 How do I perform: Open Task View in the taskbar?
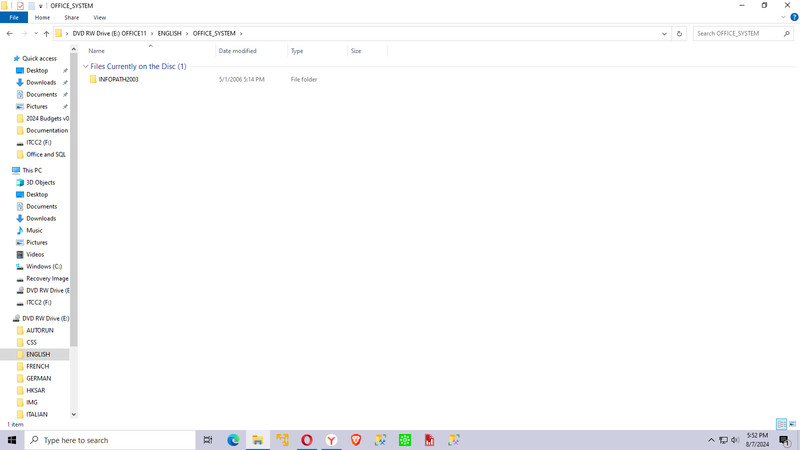208,440
